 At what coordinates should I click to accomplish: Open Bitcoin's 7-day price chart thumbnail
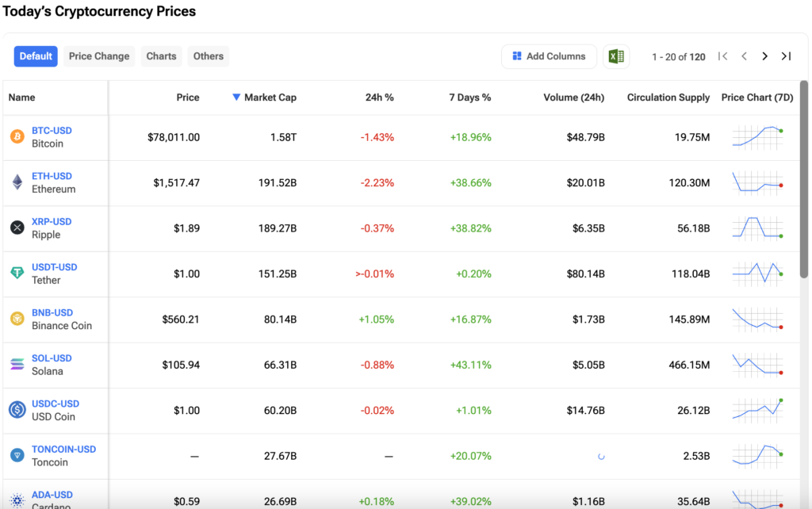pyautogui.click(x=757, y=137)
